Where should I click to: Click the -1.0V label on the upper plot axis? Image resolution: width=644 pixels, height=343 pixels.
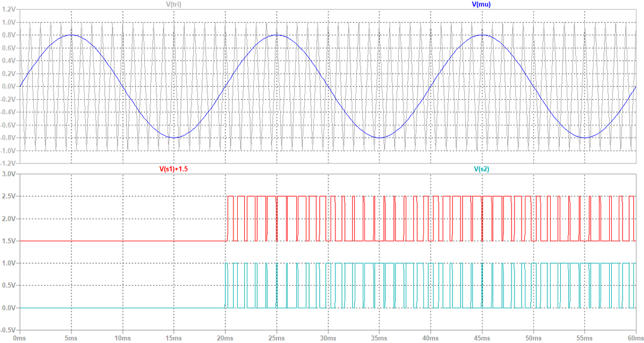8,151
